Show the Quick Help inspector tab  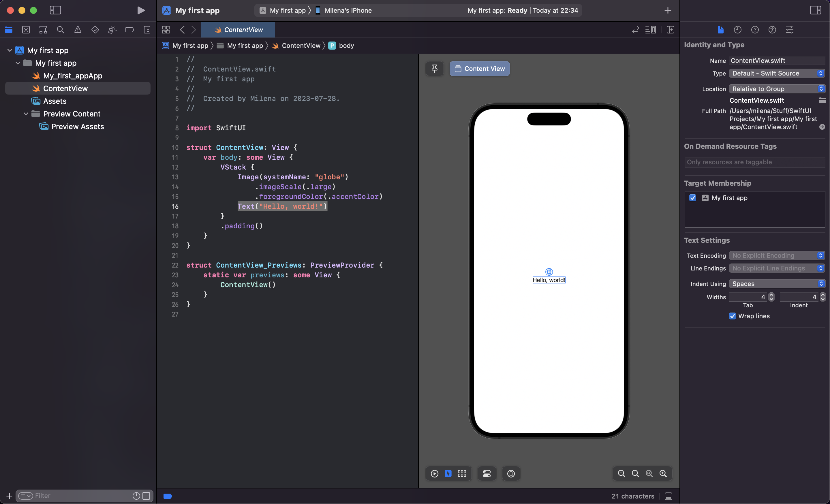(755, 30)
